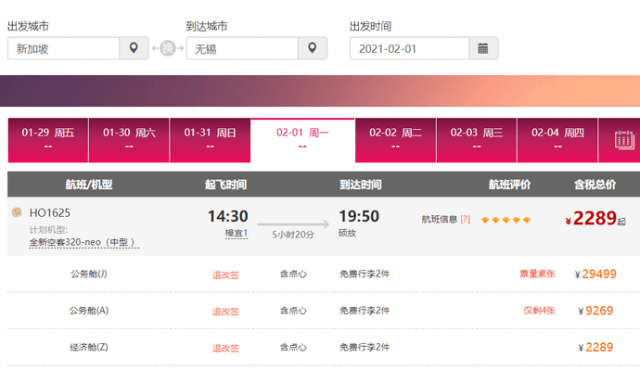Click the 航班/机型 column header
The image size is (640, 370).
pyautogui.click(x=89, y=184)
